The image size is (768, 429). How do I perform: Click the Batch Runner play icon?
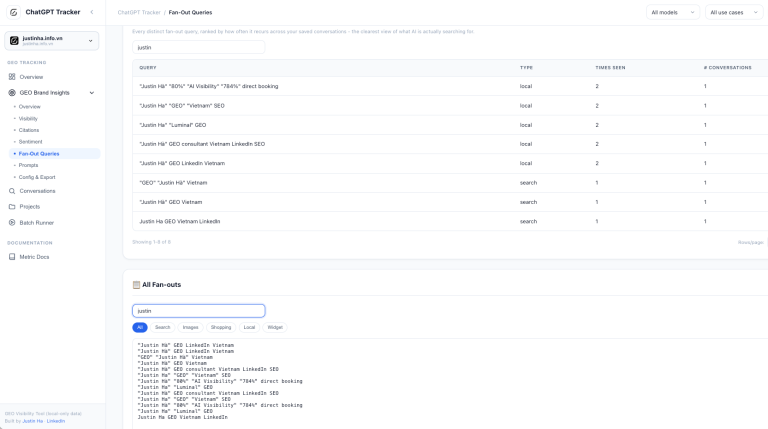click(12, 222)
